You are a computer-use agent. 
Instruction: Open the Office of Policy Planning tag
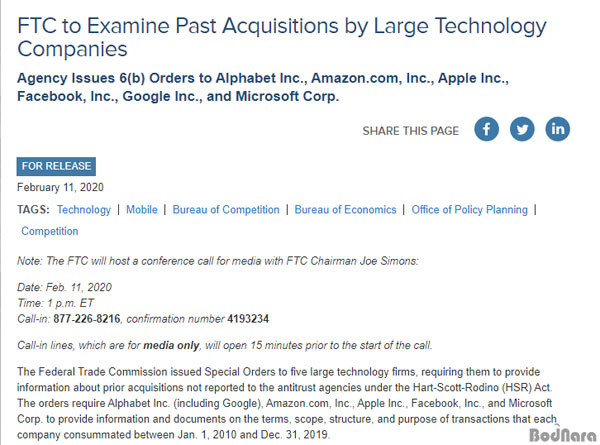tap(470, 210)
